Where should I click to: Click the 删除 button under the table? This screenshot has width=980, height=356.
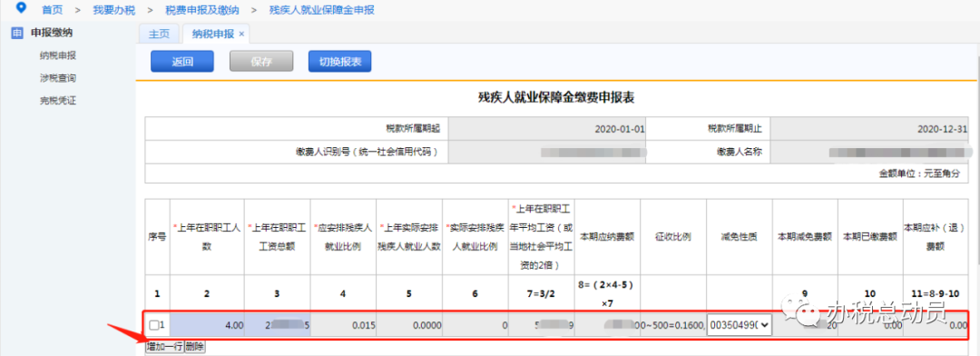195,346
